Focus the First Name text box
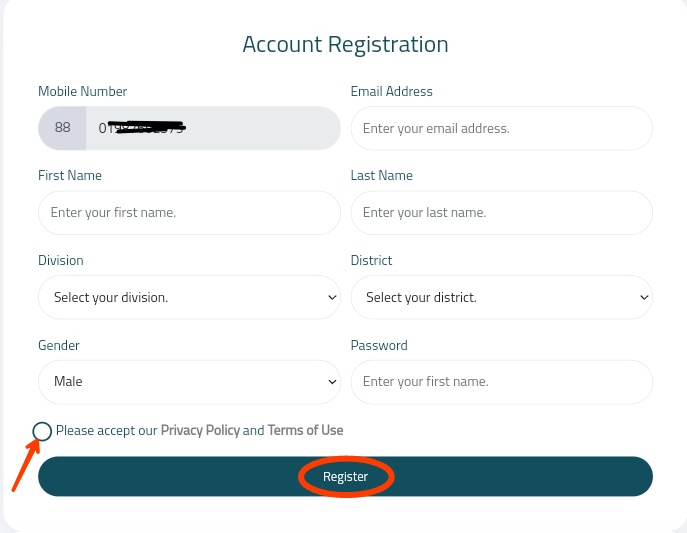687x533 pixels. click(189, 213)
